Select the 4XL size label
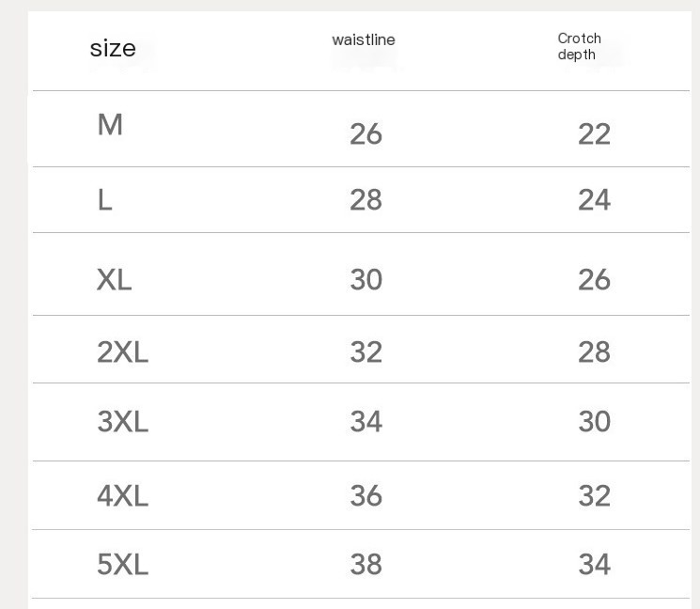This screenshot has width=700, height=609. tap(122, 495)
